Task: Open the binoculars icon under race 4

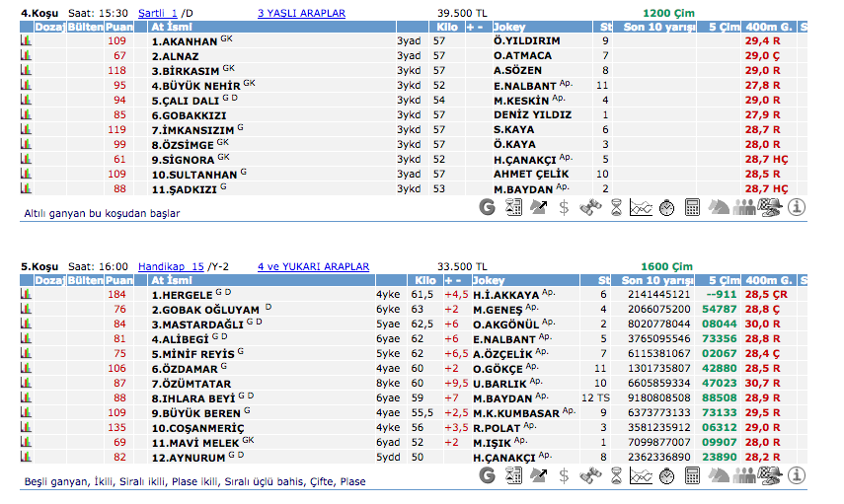Action: (x=590, y=207)
